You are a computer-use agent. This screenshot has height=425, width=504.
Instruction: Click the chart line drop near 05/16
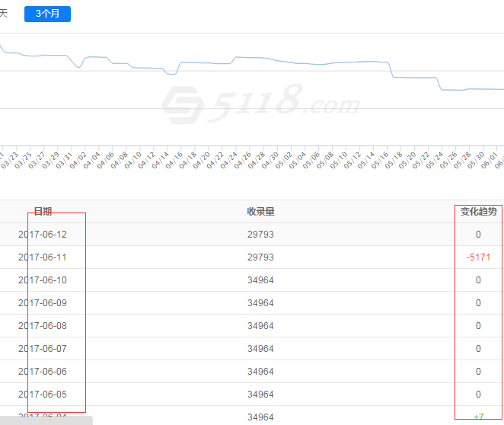391,70
